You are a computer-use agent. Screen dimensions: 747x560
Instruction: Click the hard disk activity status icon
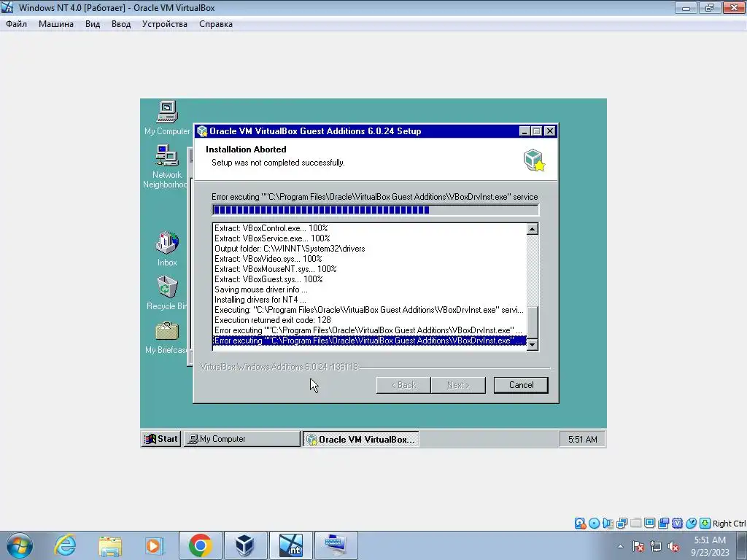click(x=580, y=524)
